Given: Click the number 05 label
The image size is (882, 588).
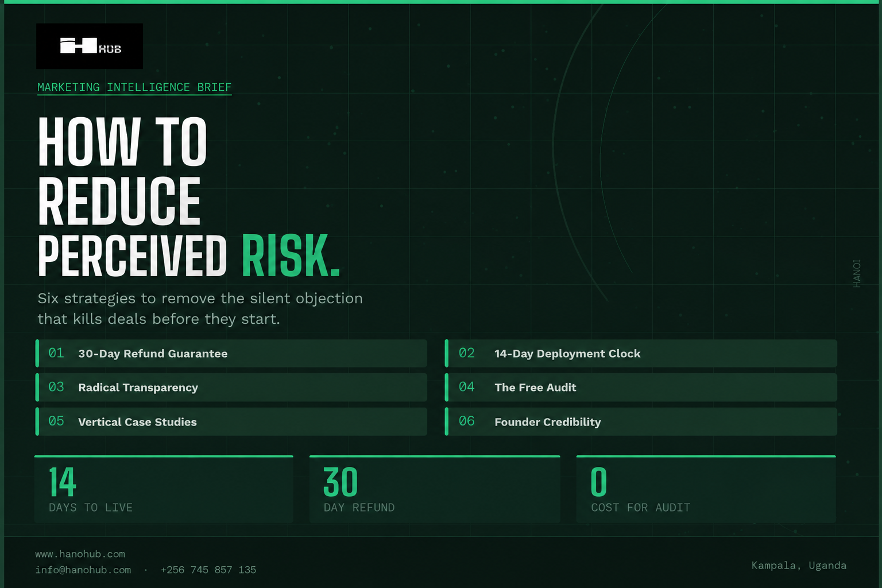Looking at the screenshot, I should pos(56,421).
